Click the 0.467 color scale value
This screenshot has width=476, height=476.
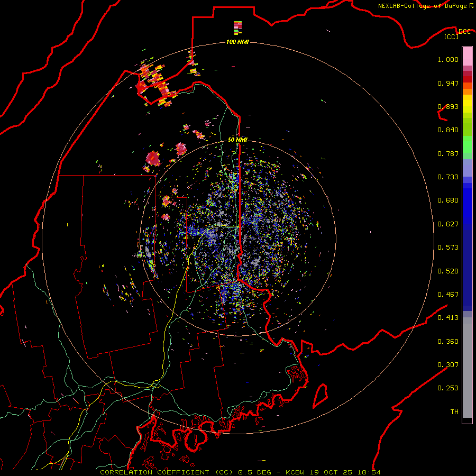448,295
